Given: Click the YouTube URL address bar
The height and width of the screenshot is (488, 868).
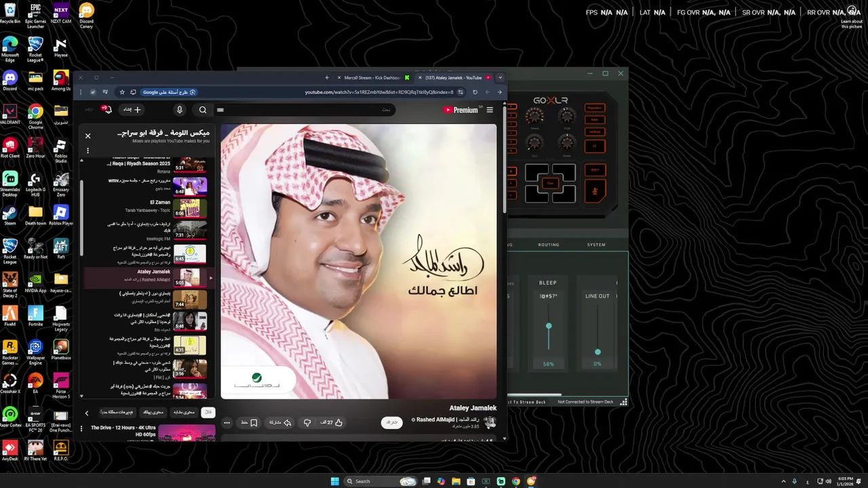Looking at the screenshot, I should [x=379, y=92].
